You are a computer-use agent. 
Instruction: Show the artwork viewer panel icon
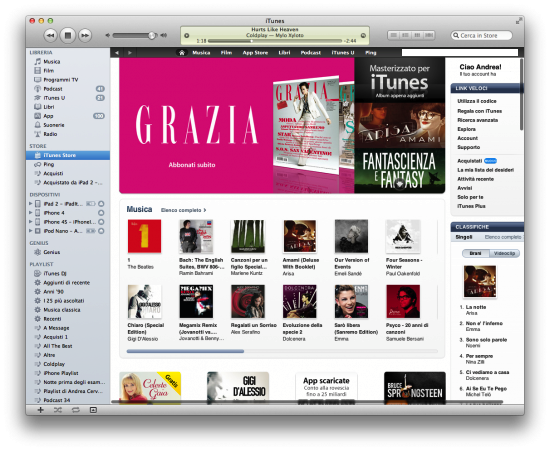click(93, 410)
